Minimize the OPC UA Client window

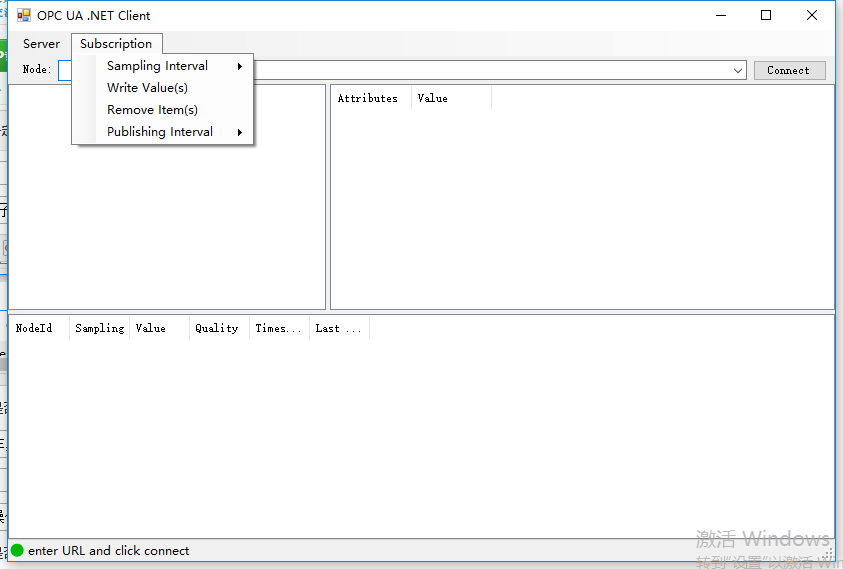721,15
